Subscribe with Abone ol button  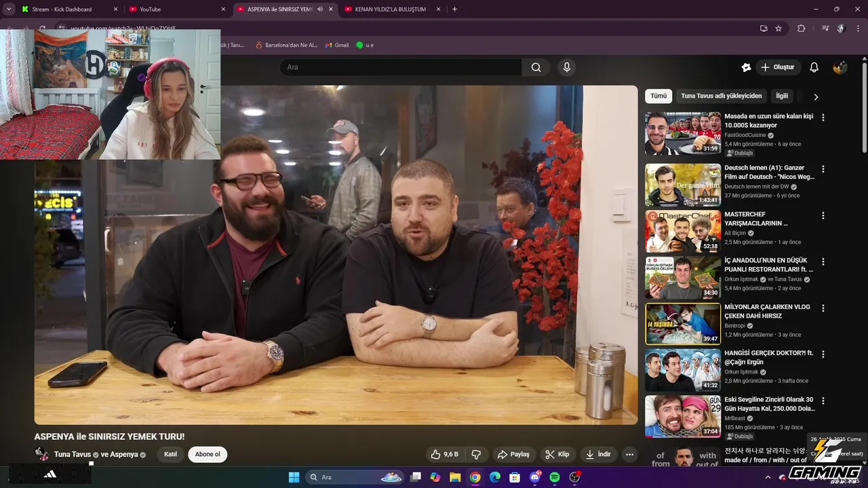208,454
